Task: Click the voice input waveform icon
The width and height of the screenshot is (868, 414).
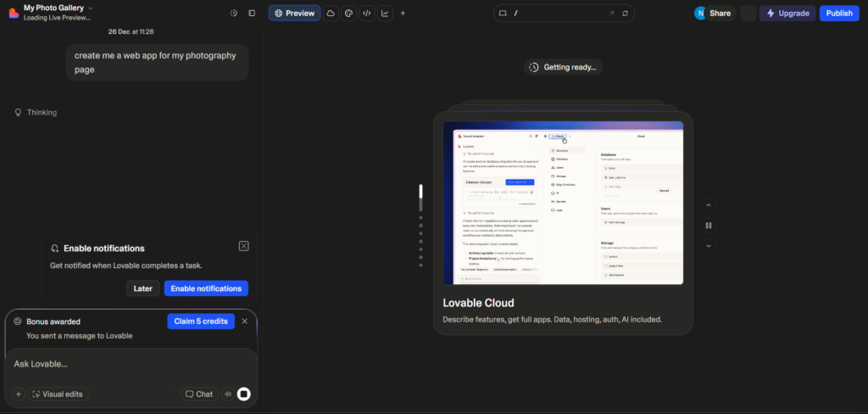Action: [x=227, y=394]
